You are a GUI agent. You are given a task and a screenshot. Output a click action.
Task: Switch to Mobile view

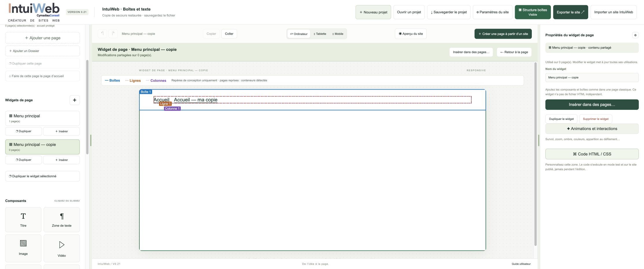(x=338, y=34)
